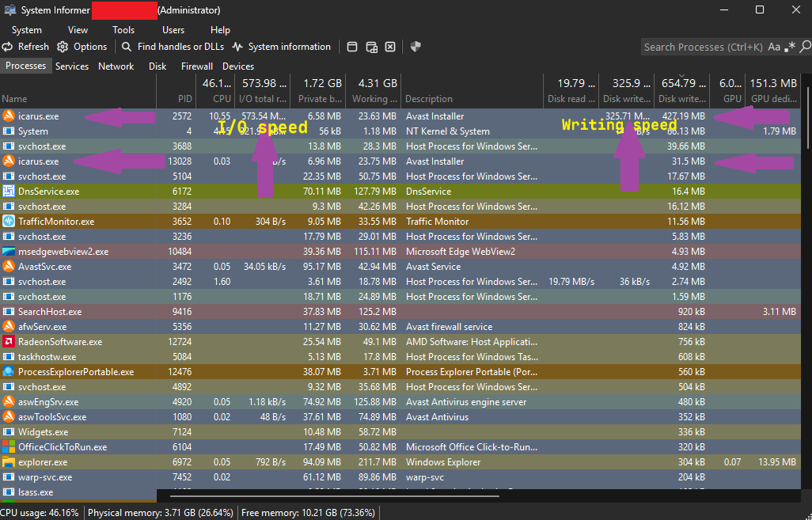The image size is (812, 520).
Task: Sort by the Description column header
Action: 472,91
